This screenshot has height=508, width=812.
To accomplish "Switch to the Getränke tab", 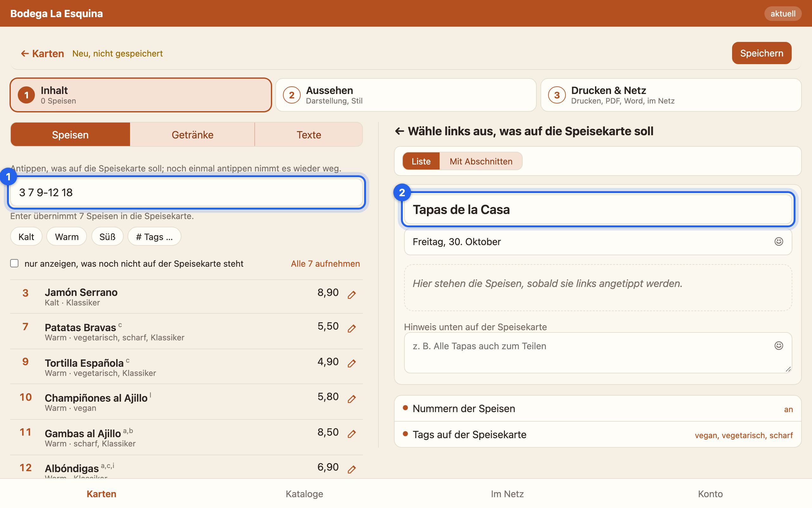I will coord(192,135).
